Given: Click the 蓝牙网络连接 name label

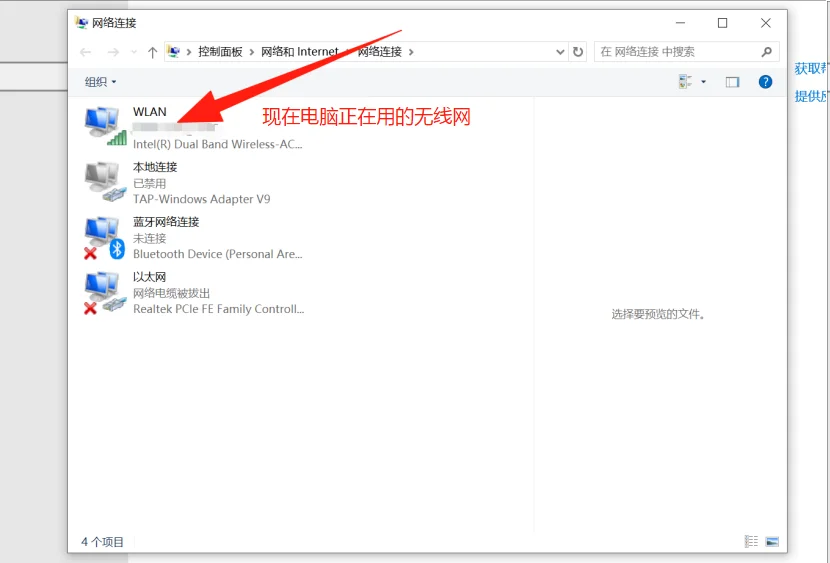Looking at the screenshot, I should 166,222.
